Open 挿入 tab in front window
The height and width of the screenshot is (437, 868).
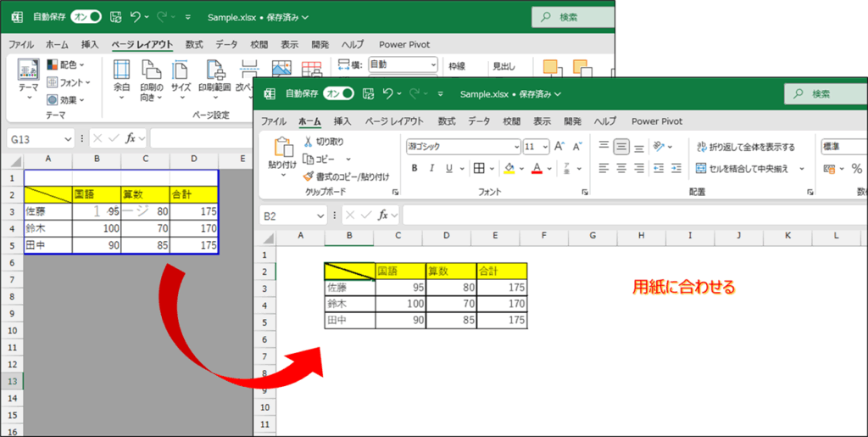pos(342,121)
